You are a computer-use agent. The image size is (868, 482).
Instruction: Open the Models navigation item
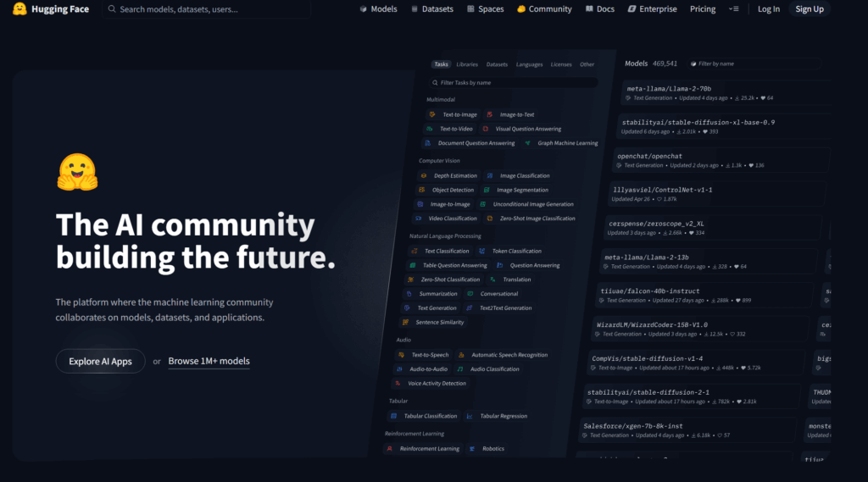tap(379, 8)
